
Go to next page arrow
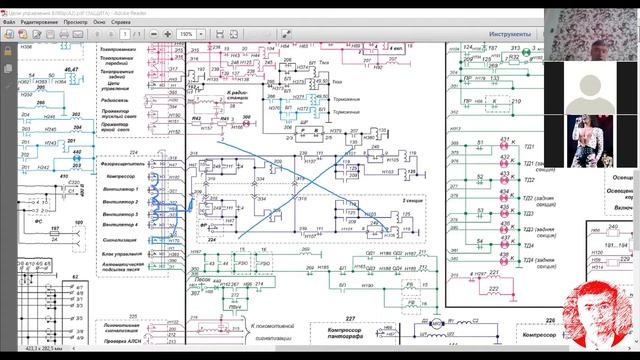111,34
